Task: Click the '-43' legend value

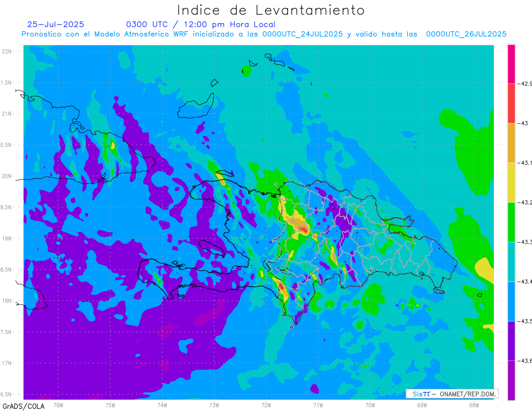Action: [x=523, y=123]
